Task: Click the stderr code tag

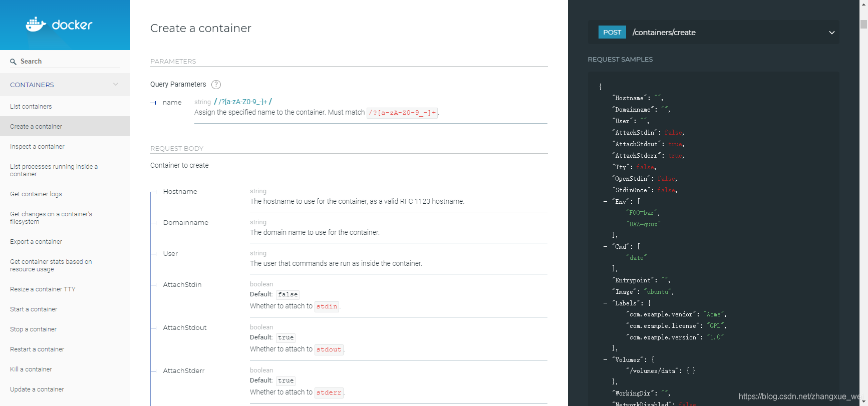Action: click(x=329, y=392)
